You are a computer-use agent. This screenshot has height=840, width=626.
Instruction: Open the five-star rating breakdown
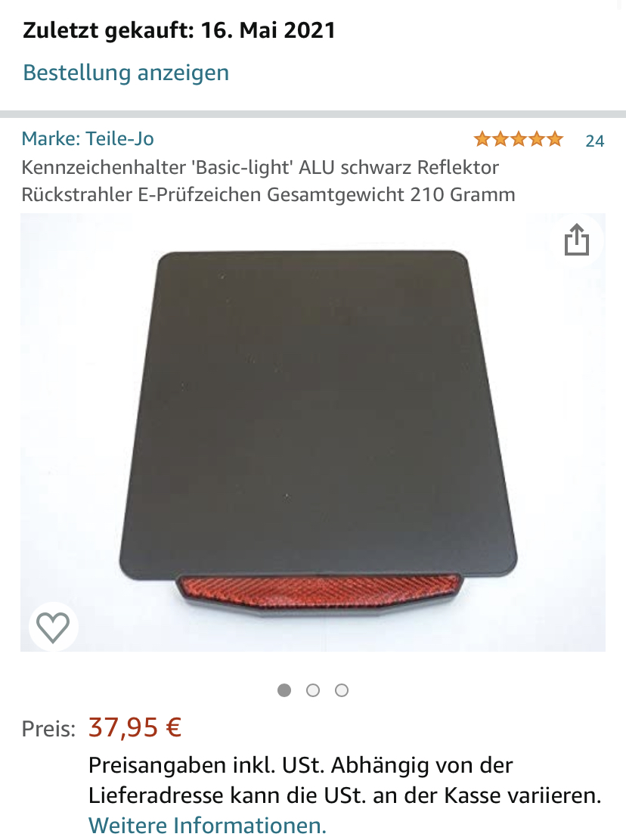point(519,139)
